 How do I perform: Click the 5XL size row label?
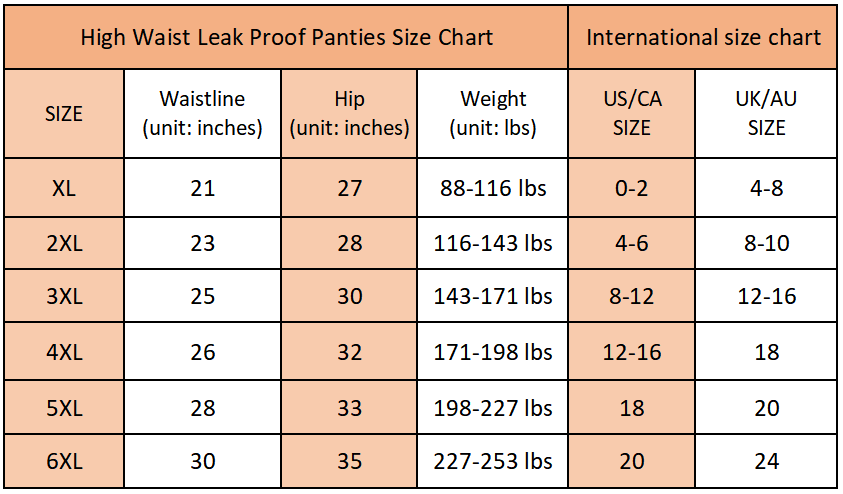coord(64,408)
